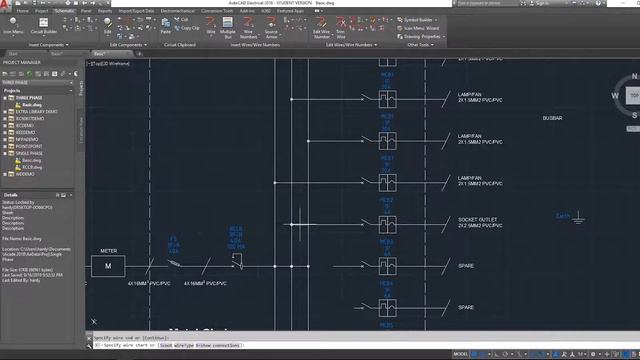Image resolution: width=640 pixels, height=360 pixels.
Task: Expand the WDDEMO project node
Action: 5,174
